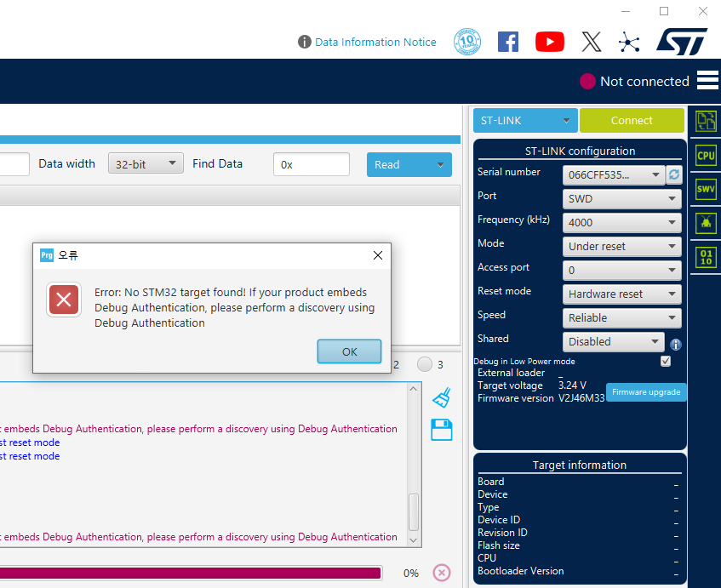
Task: Open the Speed dropdown showing Reliable
Action: click(621, 317)
